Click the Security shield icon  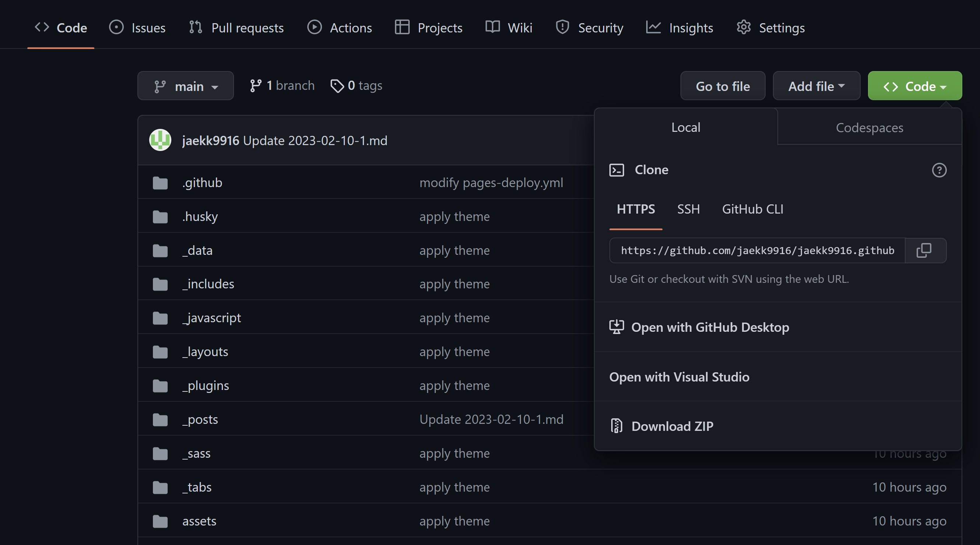point(562,27)
